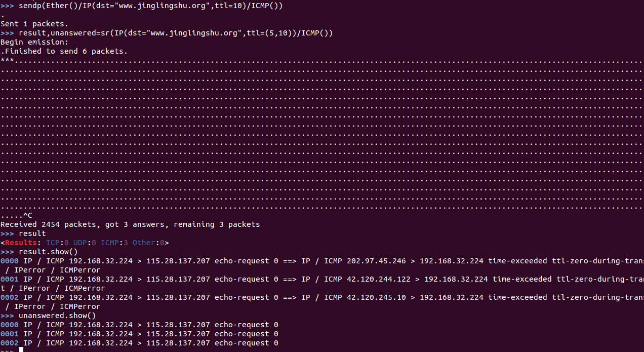Image resolution: width=644 pixels, height=352 pixels.
Task: Click the sendp command line at top
Action: point(142,6)
